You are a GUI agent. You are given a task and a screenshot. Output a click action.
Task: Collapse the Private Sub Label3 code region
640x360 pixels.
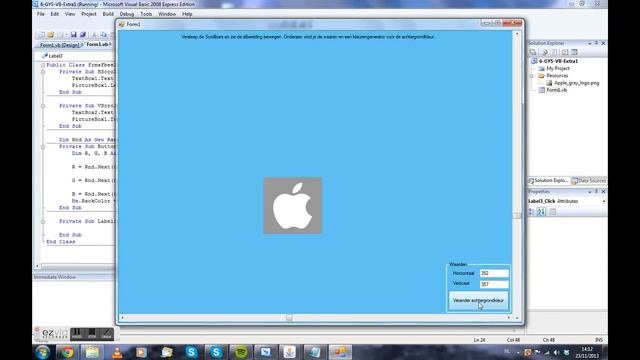tap(43, 222)
